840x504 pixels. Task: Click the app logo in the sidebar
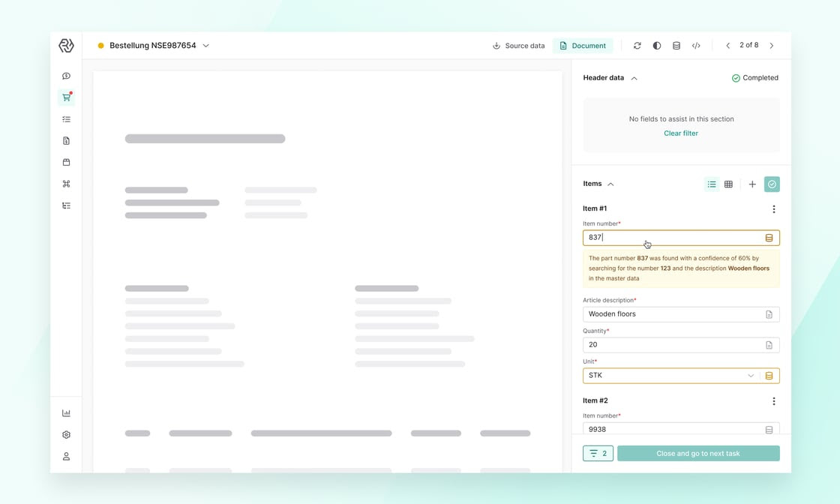(x=66, y=46)
